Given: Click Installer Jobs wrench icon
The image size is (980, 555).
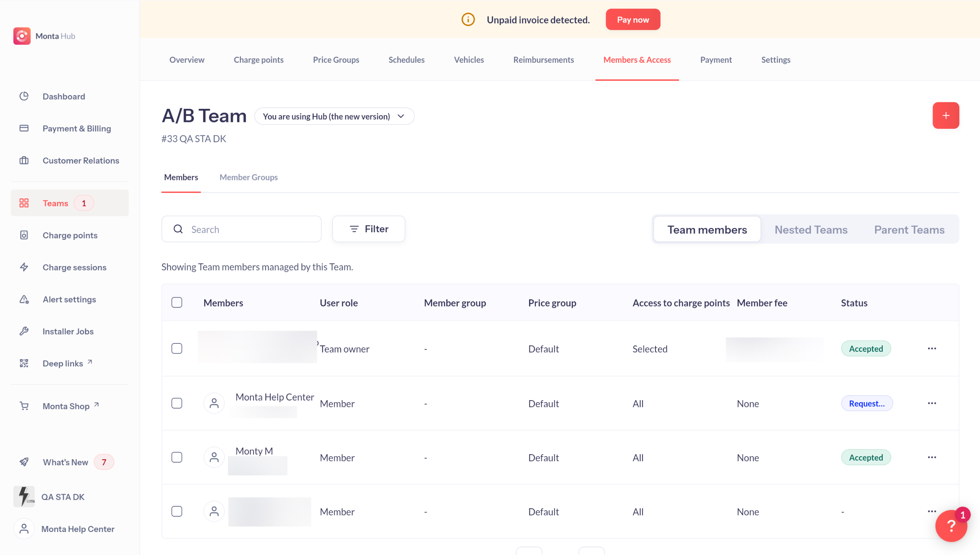Looking at the screenshot, I should point(24,331).
